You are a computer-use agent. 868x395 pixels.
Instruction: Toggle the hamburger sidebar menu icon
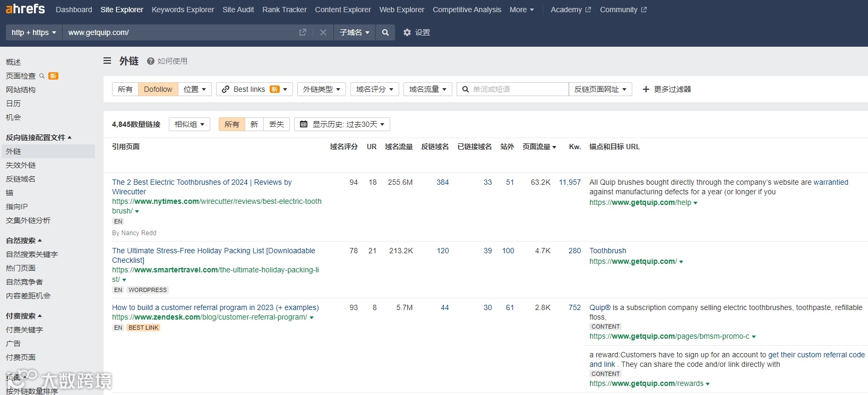tap(107, 61)
